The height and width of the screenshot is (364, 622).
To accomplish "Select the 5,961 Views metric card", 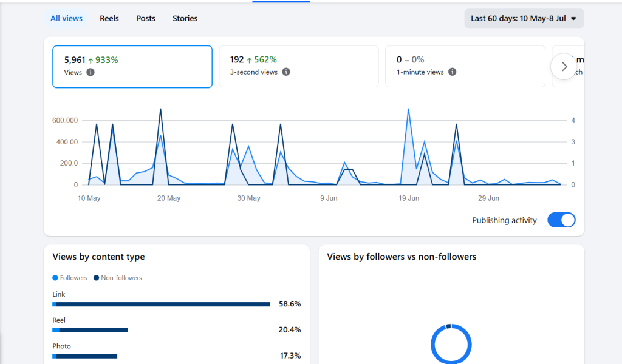I will [x=132, y=67].
